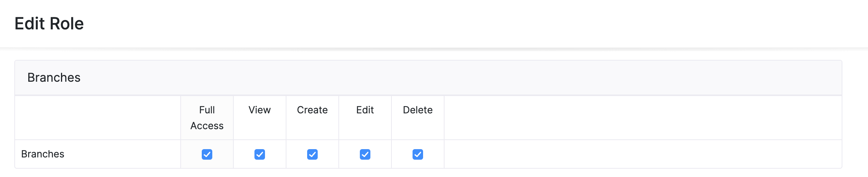This screenshot has width=868, height=177.
Task: Click the Delete column header
Action: click(418, 110)
